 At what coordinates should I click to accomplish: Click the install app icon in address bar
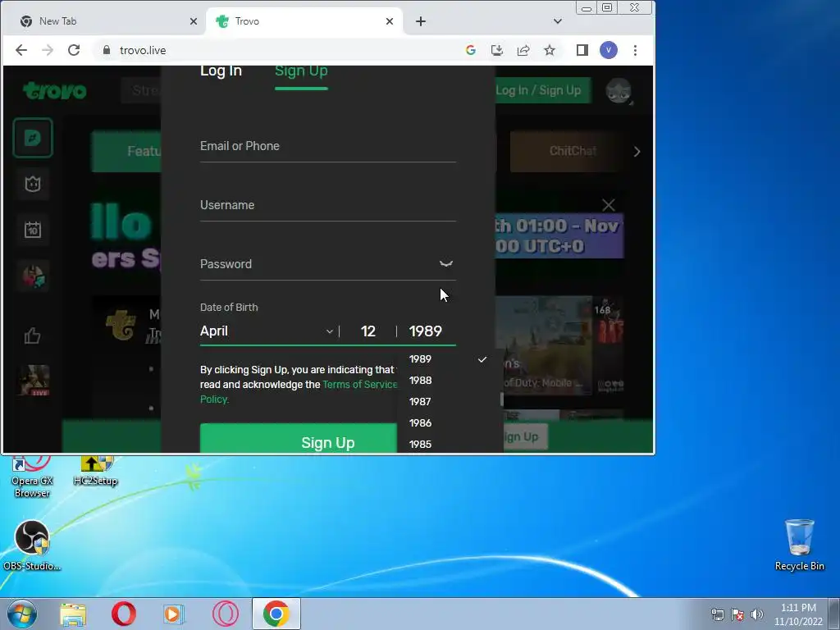(x=497, y=50)
